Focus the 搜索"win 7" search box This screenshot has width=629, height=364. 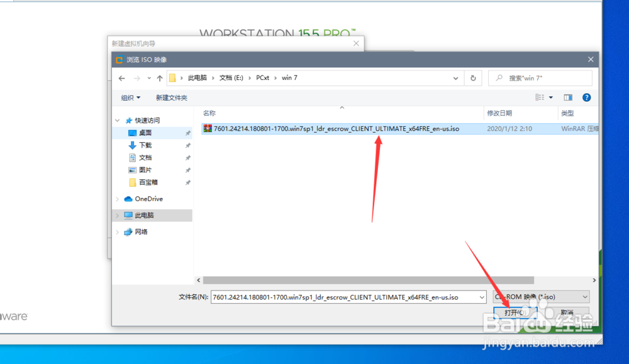540,78
